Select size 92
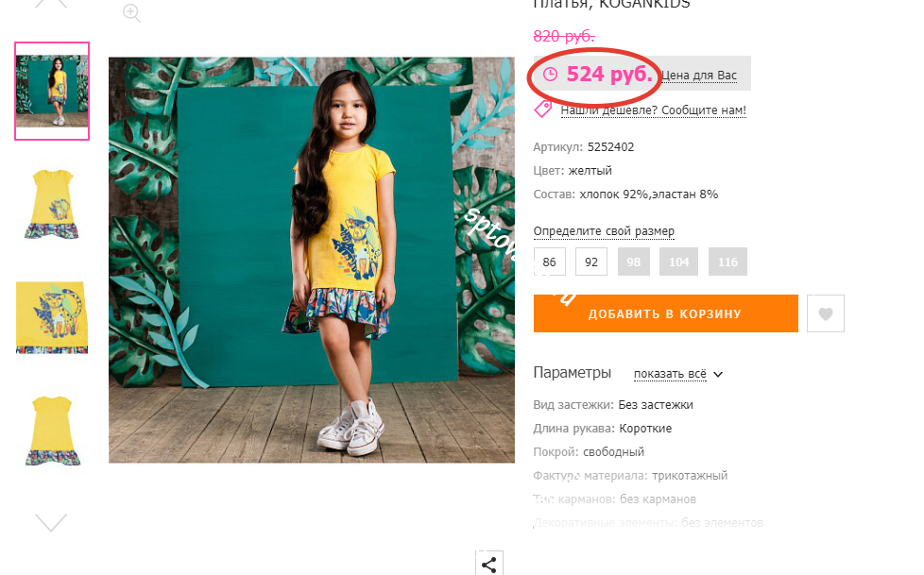Viewport: 924px width, 575px height. [591, 262]
